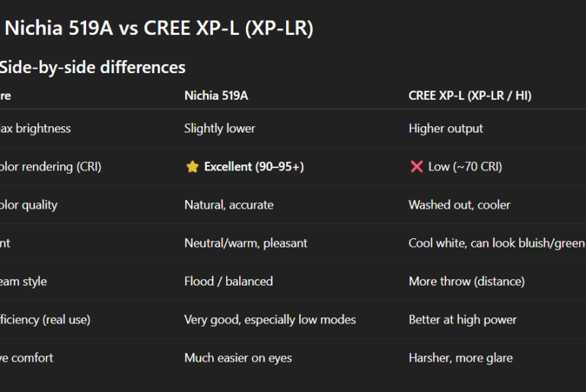Click the Harsher, more glare cell
This screenshot has width=586, height=392.
coord(460,358)
